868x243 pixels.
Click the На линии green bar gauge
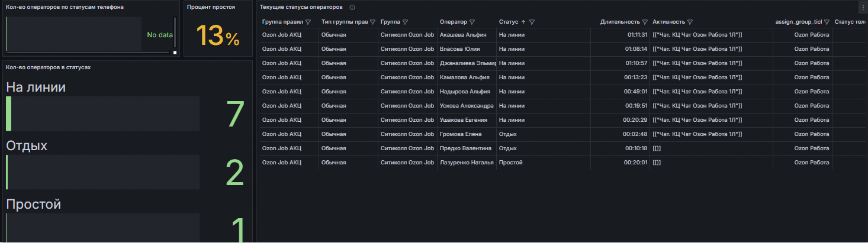pyautogui.click(x=102, y=114)
